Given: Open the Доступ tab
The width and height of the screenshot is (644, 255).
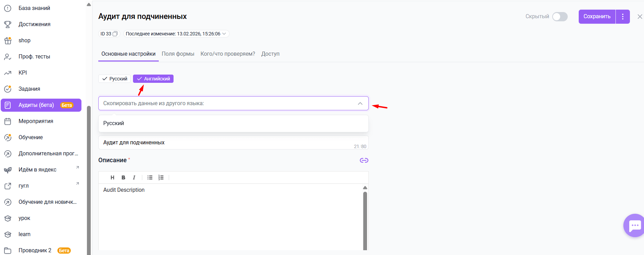Looking at the screenshot, I should click(270, 54).
